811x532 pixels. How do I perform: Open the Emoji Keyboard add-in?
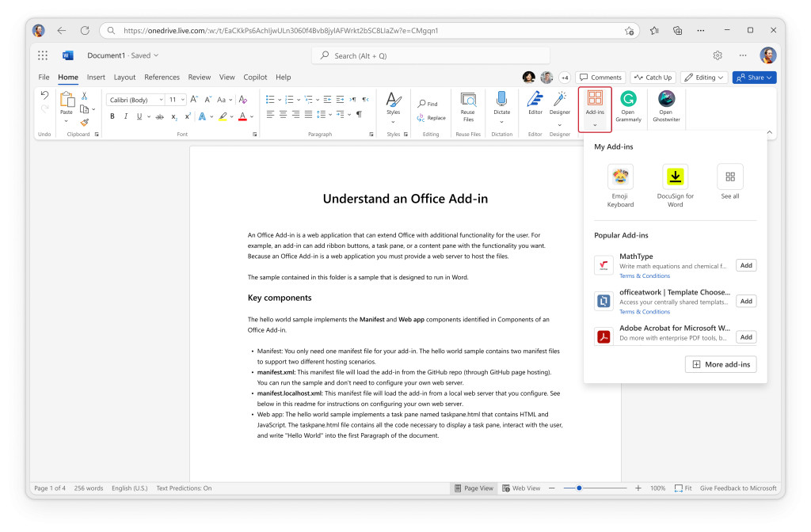(620, 177)
